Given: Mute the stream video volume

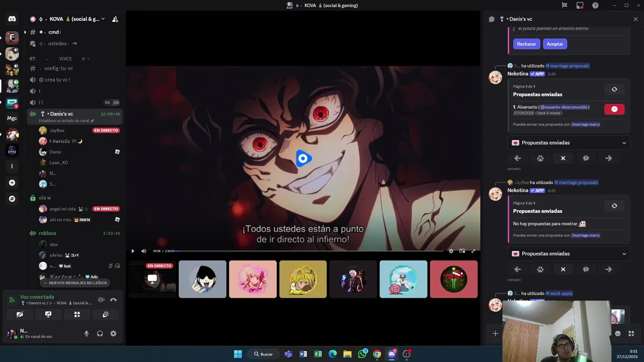Looking at the screenshot, I should tap(143, 251).
